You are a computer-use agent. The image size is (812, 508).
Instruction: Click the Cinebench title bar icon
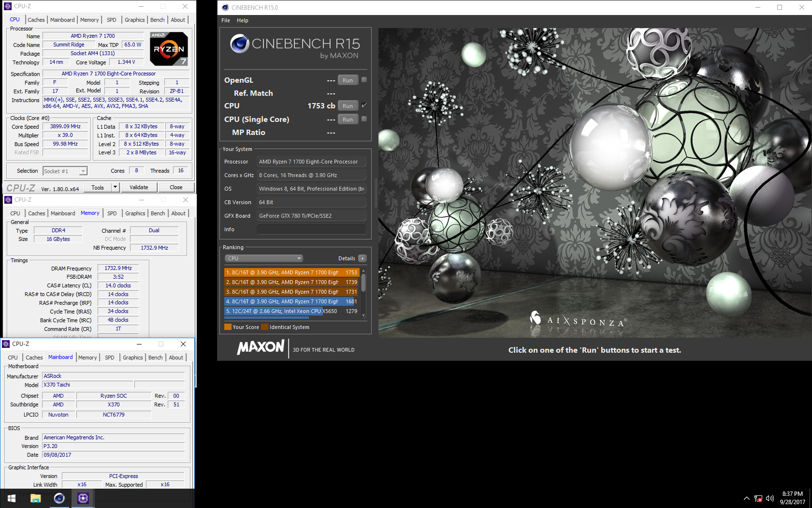point(225,7)
